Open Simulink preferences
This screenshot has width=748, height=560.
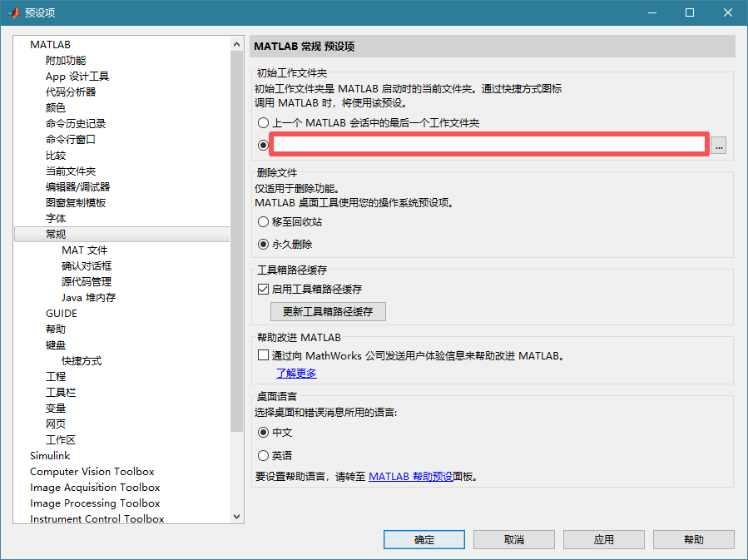50,455
